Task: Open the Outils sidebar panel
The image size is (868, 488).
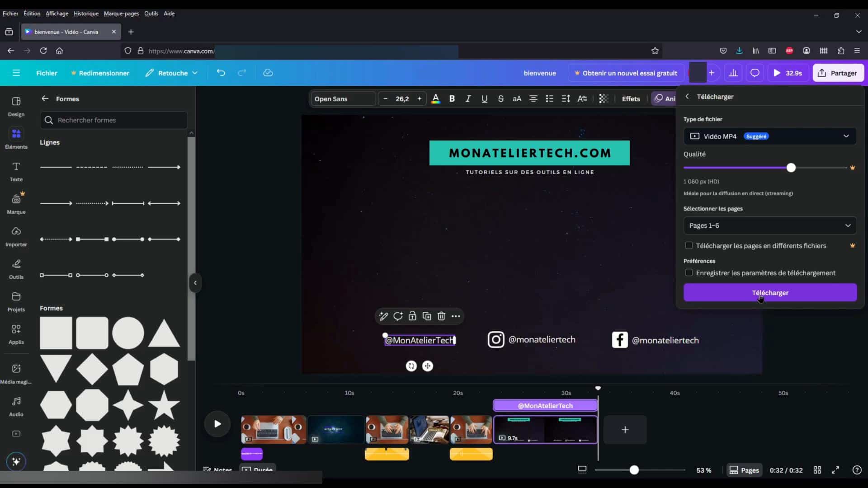Action: (16, 269)
